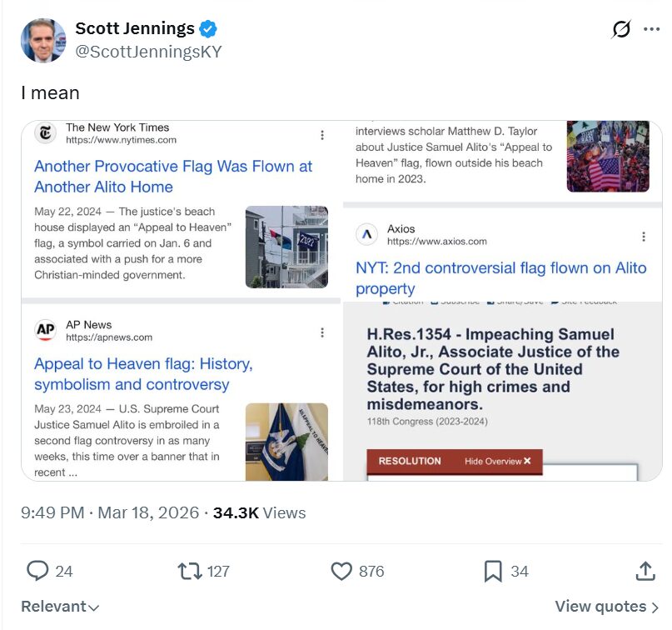Image resolution: width=672 pixels, height=630 pixels.
Task: Bookmark this post
Action: click(493, 571)
